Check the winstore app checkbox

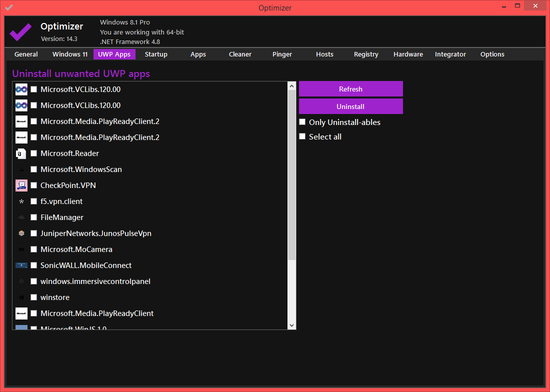(x=34, y=297)
